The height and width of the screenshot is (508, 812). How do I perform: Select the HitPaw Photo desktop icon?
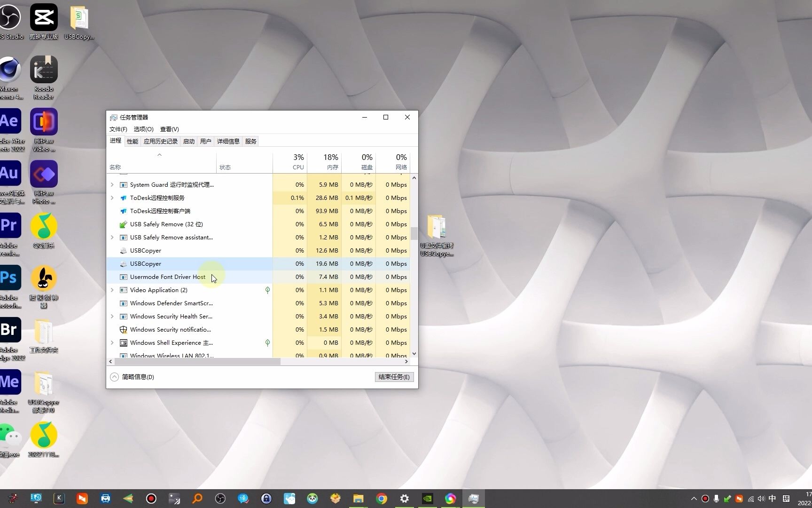pos(44,183)
